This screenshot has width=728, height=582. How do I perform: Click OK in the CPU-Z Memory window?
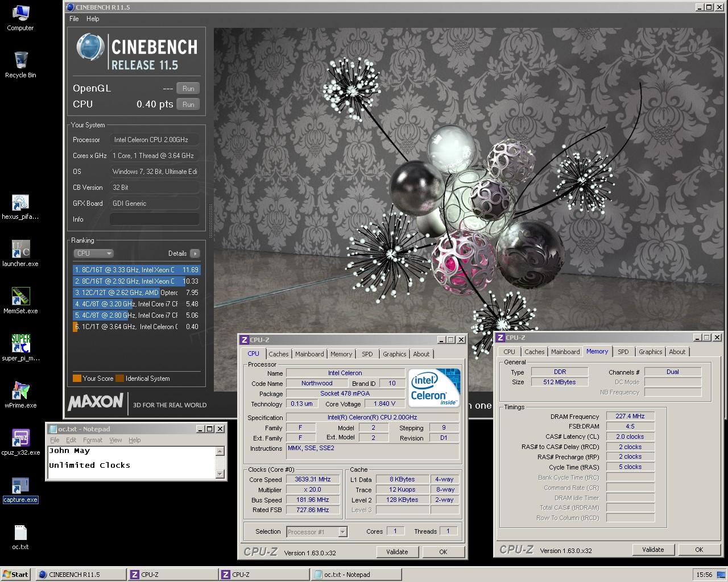tap(699, 550)
